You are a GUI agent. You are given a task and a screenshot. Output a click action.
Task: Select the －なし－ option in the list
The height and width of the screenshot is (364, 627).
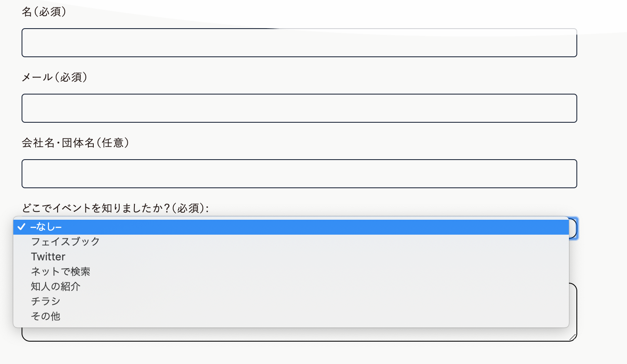[291, 227]
